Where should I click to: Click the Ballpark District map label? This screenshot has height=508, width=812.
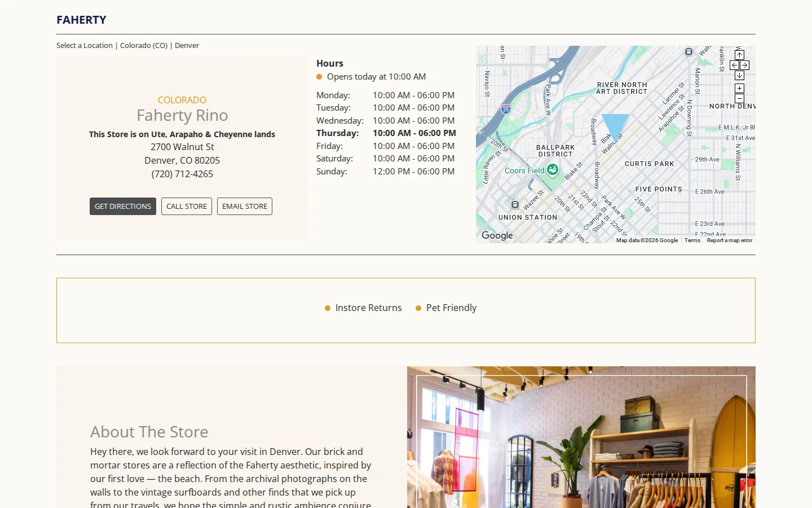555,151
